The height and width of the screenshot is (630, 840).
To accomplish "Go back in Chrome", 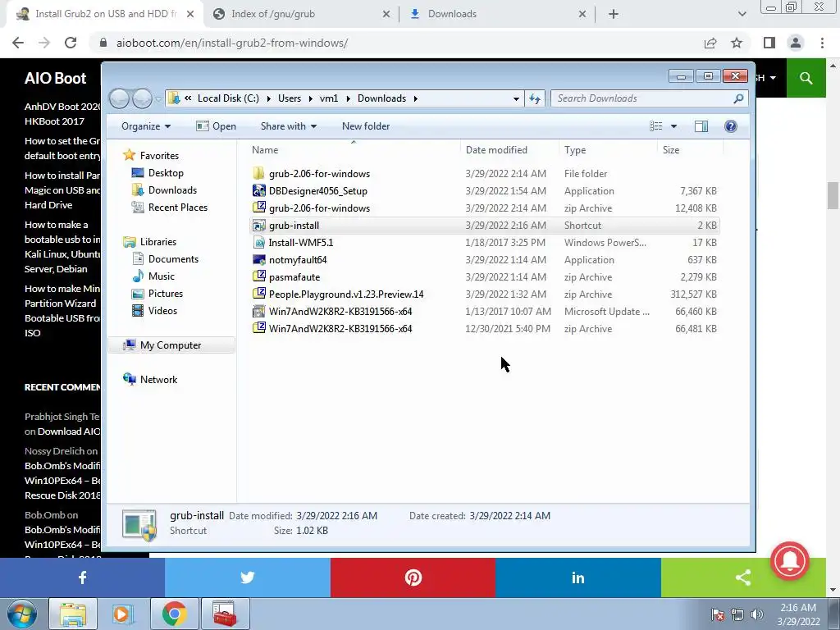I will click(x=18, y=43).
